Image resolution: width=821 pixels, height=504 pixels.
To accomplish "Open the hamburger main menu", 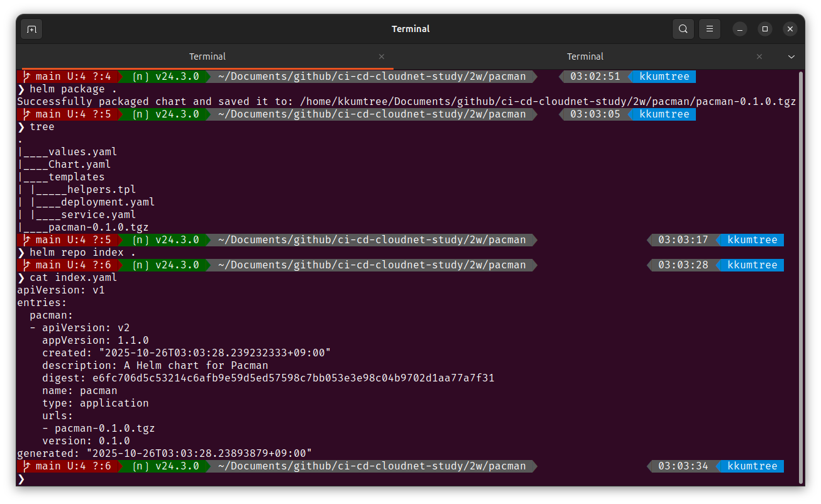I will coord(710,29).
